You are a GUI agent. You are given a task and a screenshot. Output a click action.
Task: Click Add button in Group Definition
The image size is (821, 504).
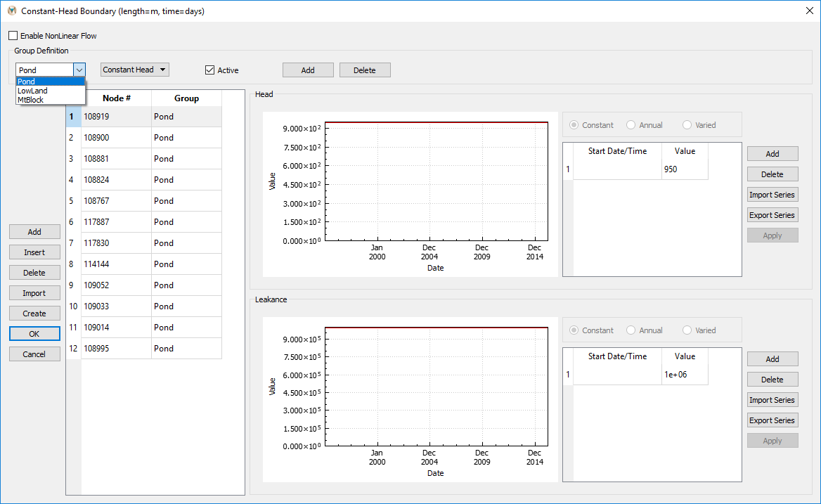tap(308, 70)
